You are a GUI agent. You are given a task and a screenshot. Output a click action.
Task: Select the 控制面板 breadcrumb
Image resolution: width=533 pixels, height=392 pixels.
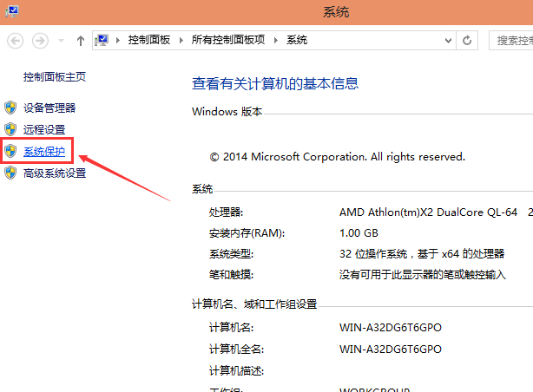pyautogui.click(x=149, y=40)
